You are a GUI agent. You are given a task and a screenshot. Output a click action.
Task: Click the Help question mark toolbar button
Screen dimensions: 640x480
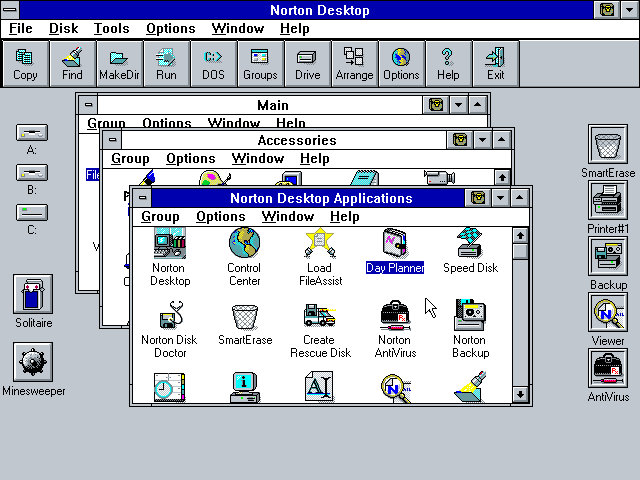point(448,64)
